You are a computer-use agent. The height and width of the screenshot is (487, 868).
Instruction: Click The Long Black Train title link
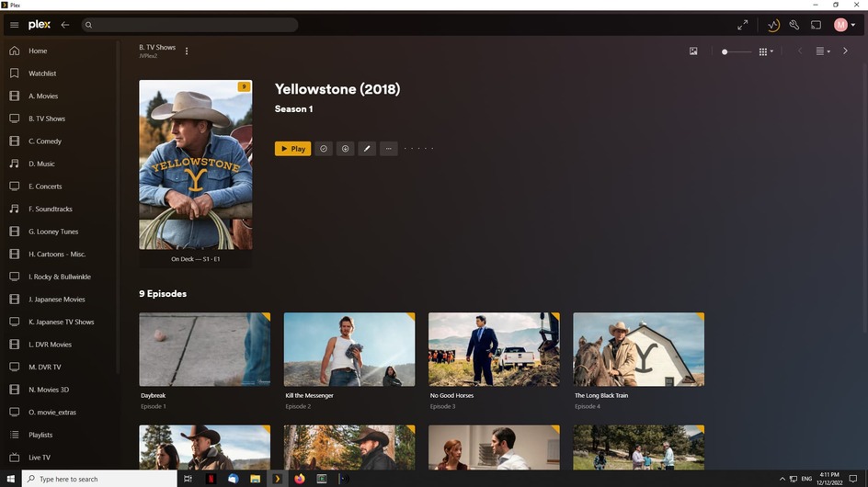coord(601,396)
